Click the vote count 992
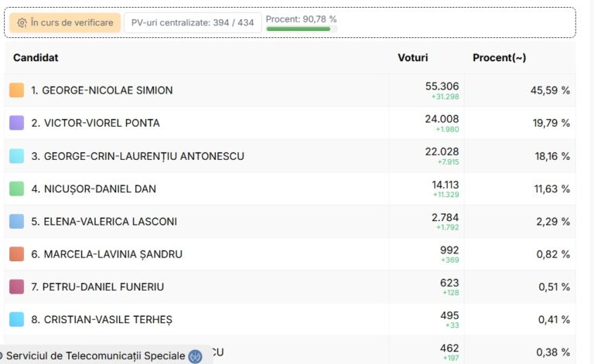594x364 pixels. coord(449,250)
